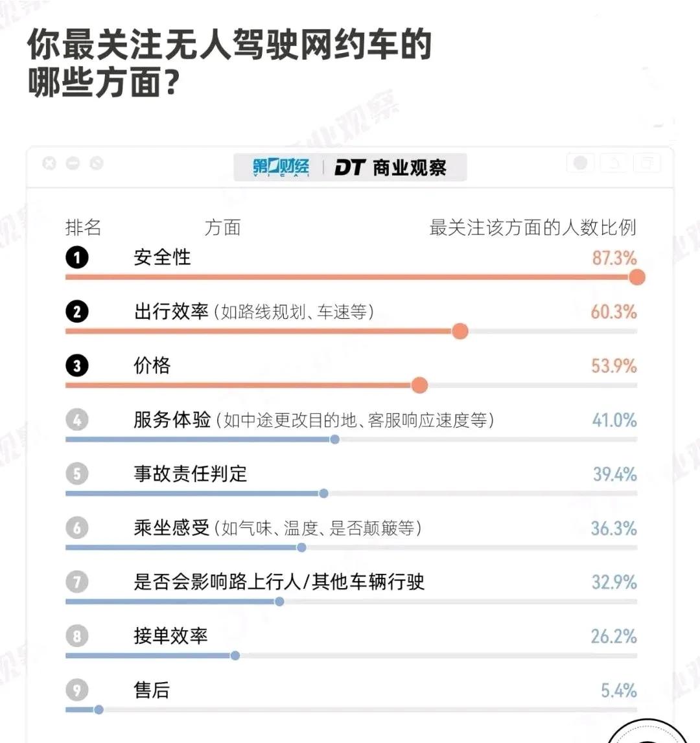Click the 价格 bar's orange knob
The image size is (700, 743).
(419, 385)
